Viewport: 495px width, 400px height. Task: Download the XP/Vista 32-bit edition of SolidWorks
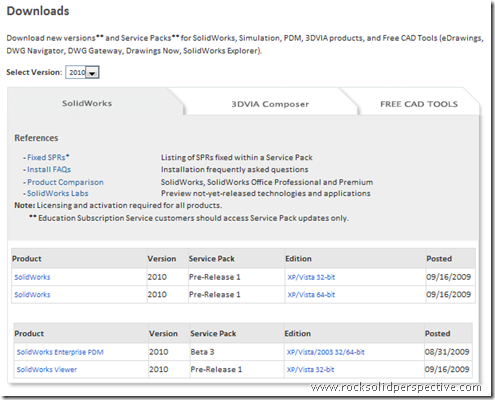(x=311, y=277)
